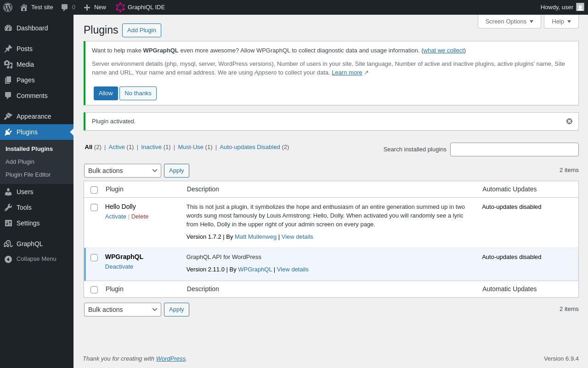Image resolution: width=588 pixels, height=368 pixels.
Task: Check the select-all box in table header
Action: coord(94,190)
